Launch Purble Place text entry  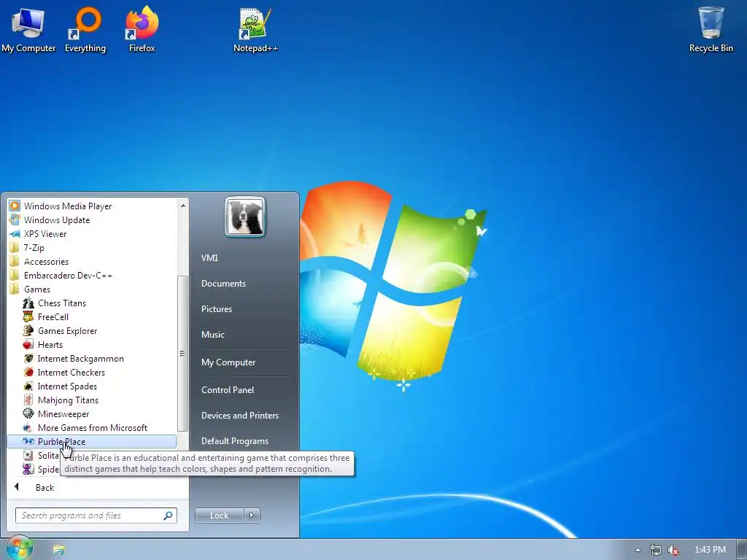61,441
